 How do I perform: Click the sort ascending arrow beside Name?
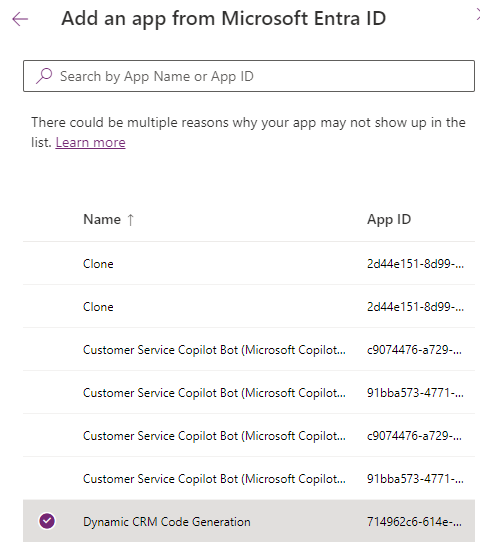130,219
